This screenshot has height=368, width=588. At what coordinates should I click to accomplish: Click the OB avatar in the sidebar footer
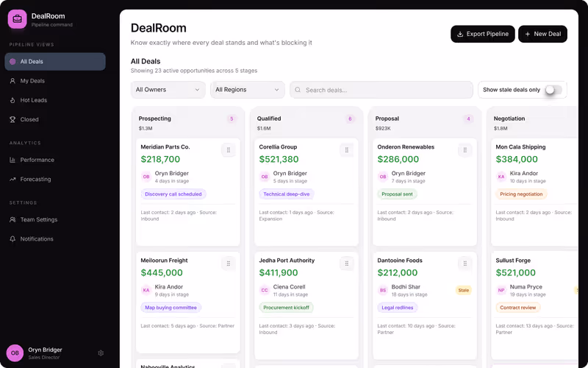pyautogui.click(x=15, y=353)
